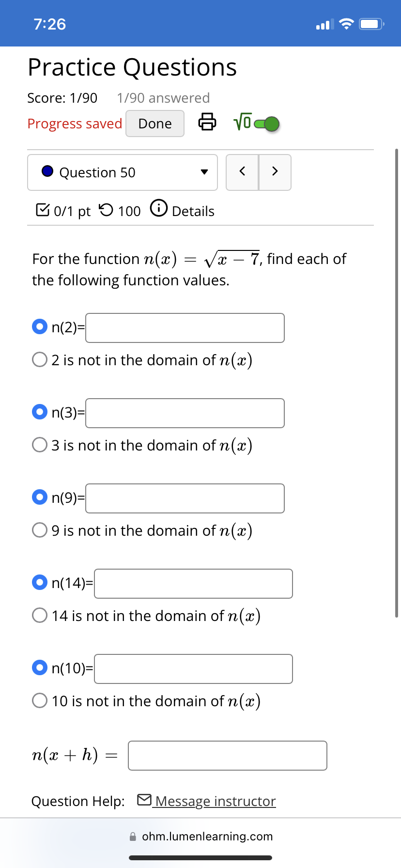Open the Question 50 dropdown list
The width and height of the screenshot is (401, 868).
coord(122,172)
